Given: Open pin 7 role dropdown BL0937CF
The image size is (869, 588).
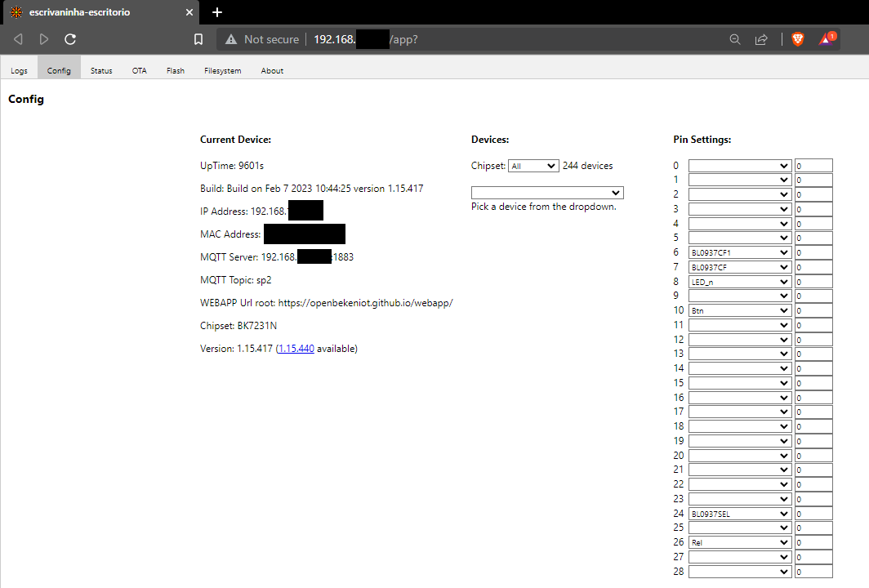Looking at the screenshot, I should [x=740, y=267].
